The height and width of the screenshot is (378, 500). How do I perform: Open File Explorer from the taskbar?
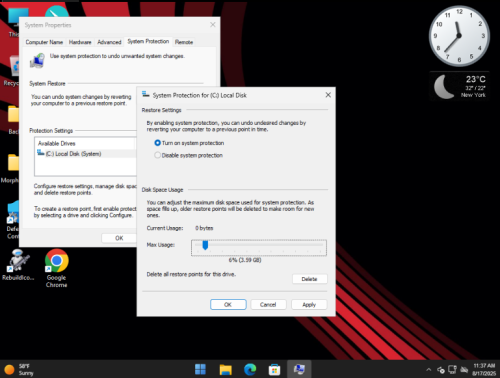225,369
